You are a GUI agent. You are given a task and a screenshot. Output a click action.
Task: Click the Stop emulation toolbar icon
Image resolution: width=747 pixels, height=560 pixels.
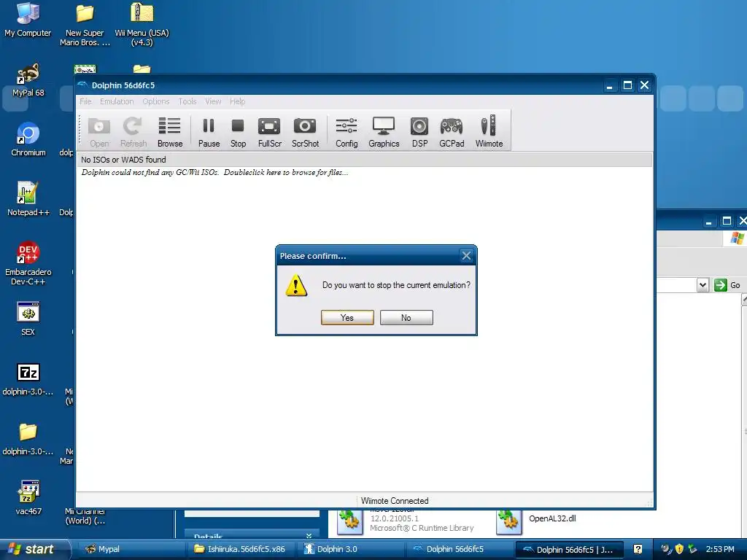pos(238,132)
